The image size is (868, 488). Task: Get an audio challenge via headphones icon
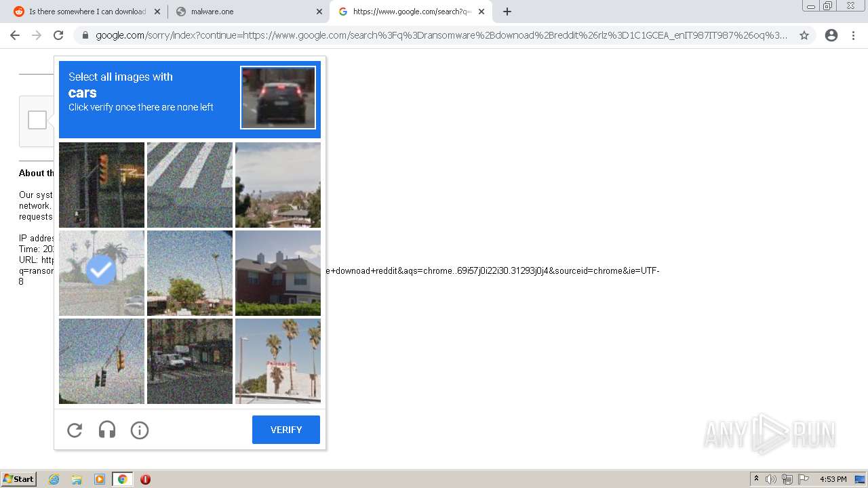107,430
